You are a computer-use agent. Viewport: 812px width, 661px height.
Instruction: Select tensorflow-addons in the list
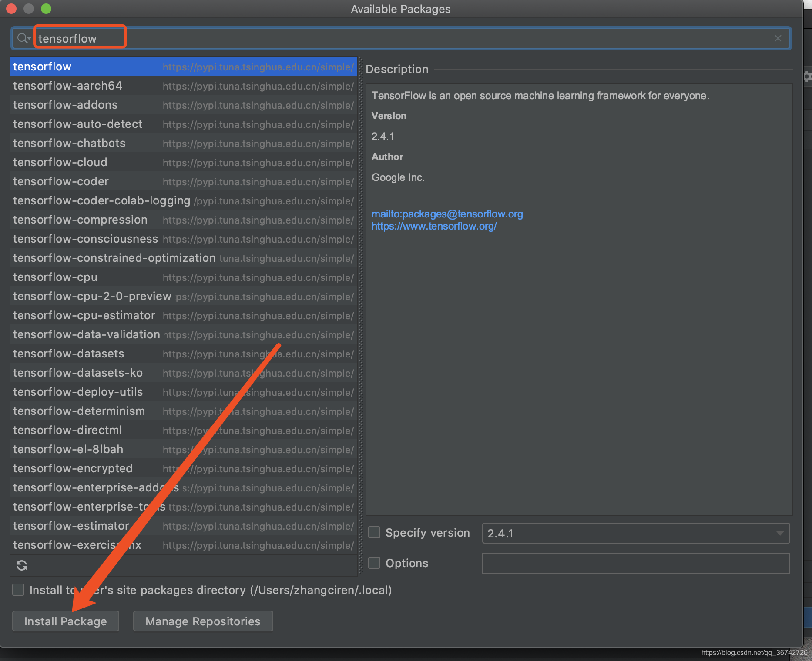pos(184,105)
